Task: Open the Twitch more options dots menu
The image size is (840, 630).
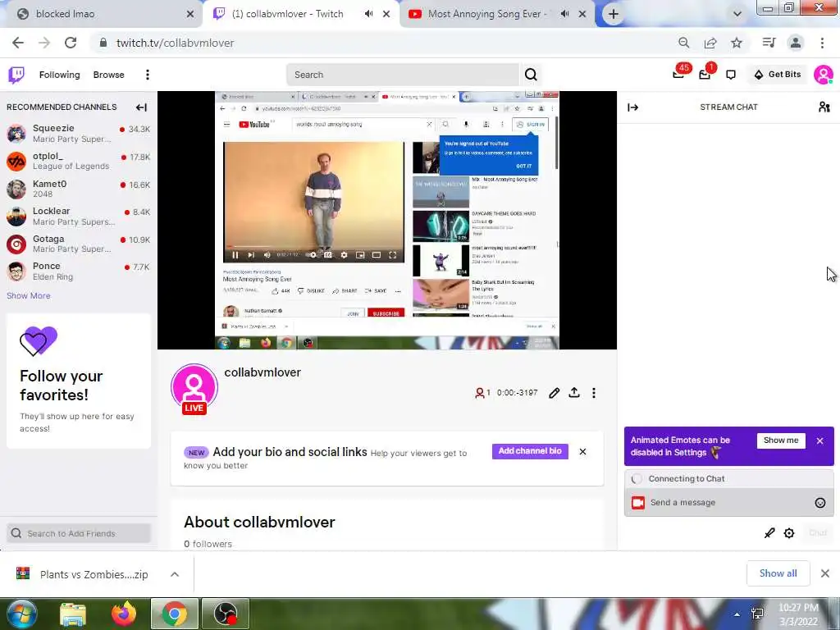Action: click(148, 75)
